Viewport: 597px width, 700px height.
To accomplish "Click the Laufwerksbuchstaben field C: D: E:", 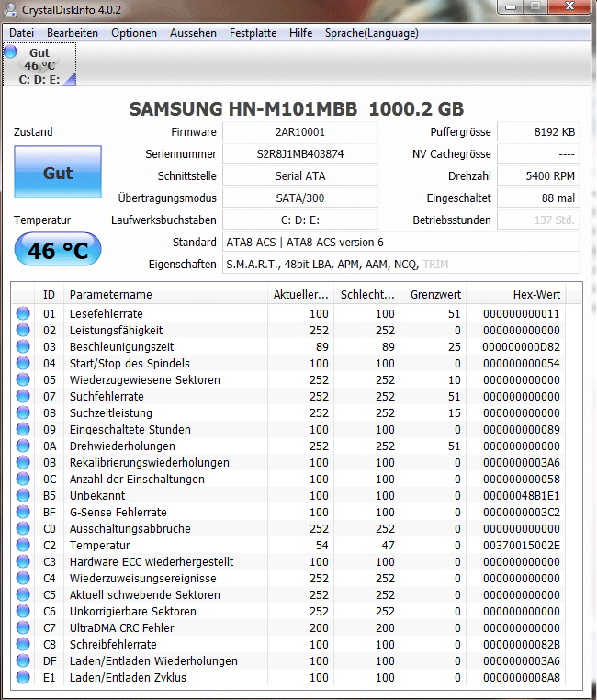I will coord(300,220).
